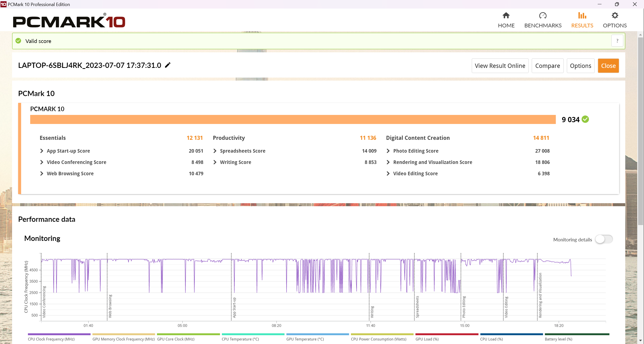Expand the Spreadsheets Score row
644x344 pixels.
(x=215, y=151)
